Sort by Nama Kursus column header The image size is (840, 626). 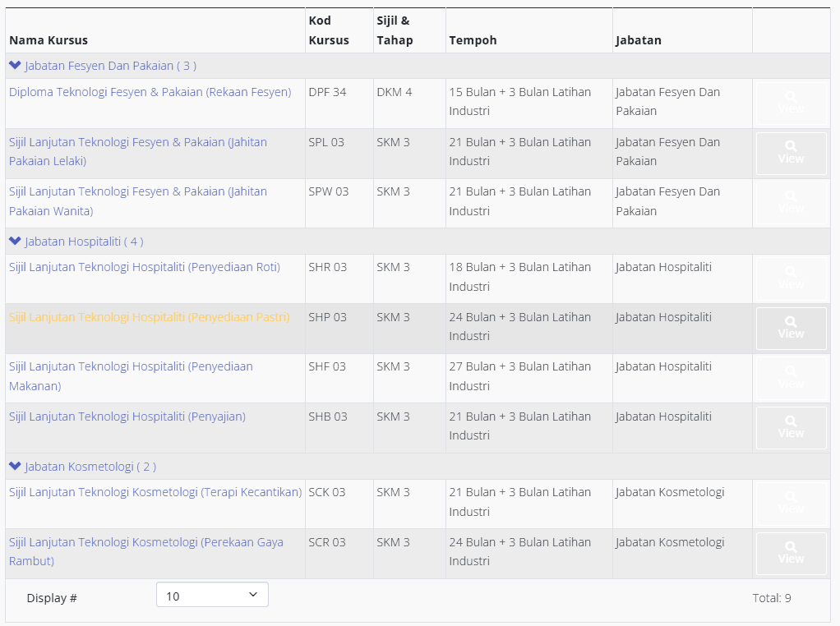pyautogui.click(x=48, y=40)
